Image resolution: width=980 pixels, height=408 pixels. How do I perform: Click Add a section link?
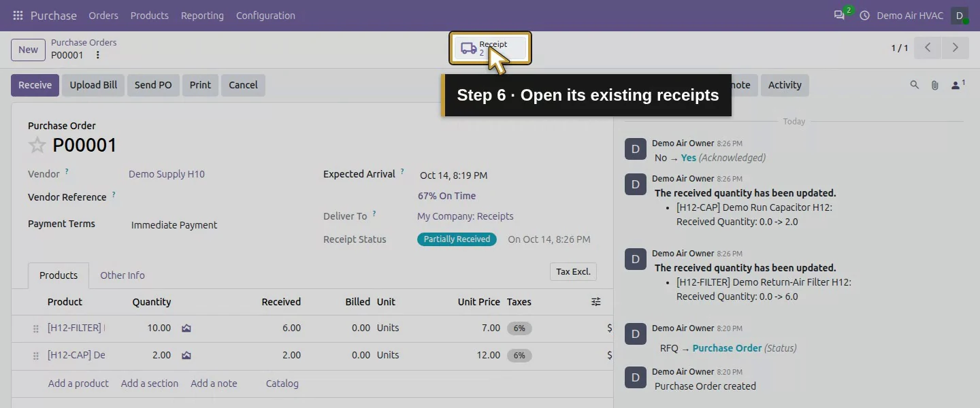click(x=150, y=384)
